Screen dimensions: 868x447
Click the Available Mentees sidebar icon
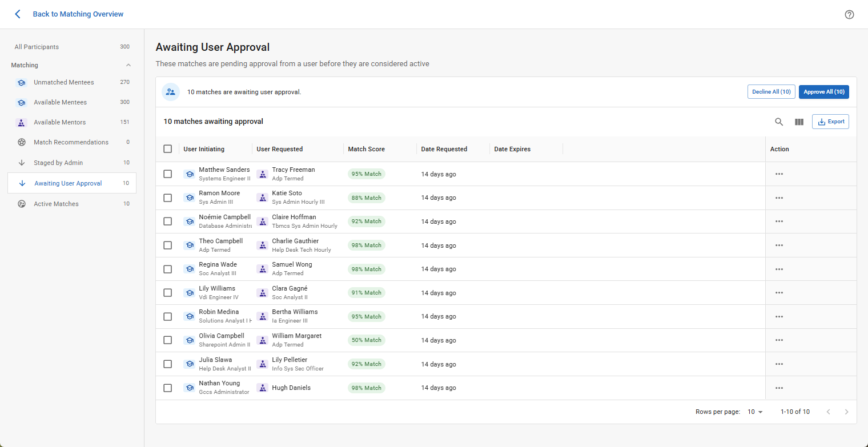[x=21, y=103]
